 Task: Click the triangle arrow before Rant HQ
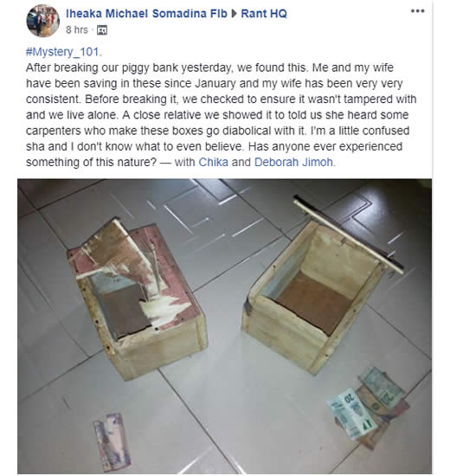pyautogui.click(x=235, y=14)
